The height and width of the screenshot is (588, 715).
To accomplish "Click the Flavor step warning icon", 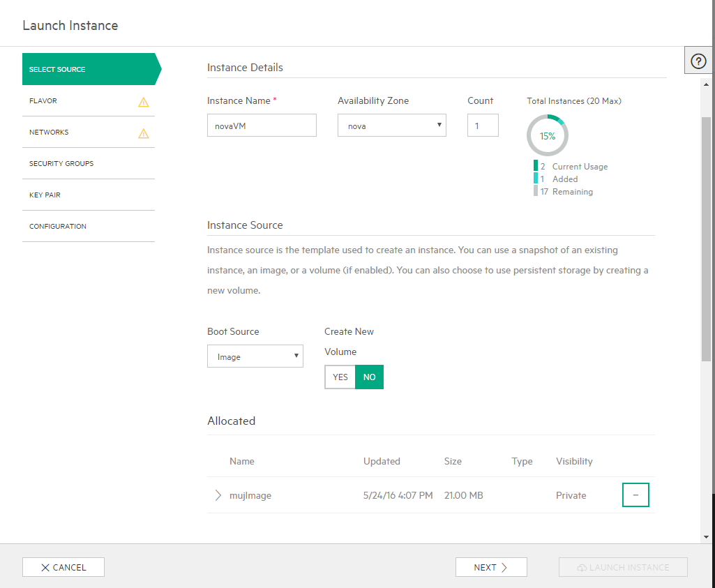I will (143, 102).
